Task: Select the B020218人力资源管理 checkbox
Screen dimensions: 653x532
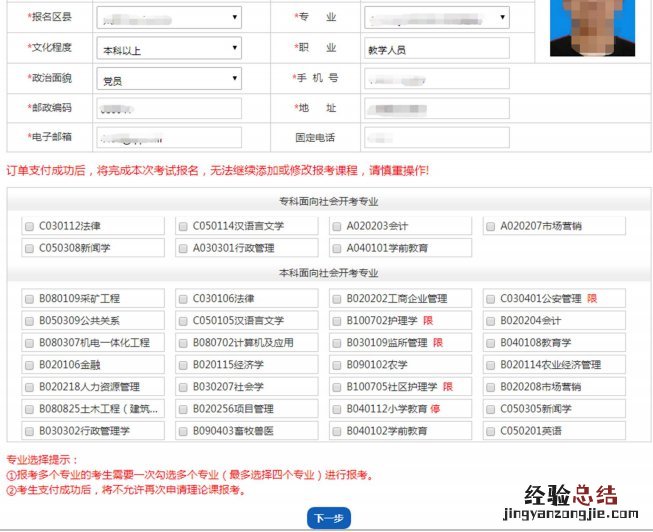Action: (x=29, y=387)
